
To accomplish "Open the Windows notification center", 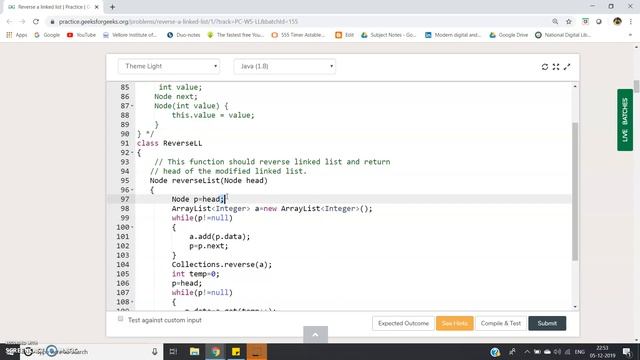I will tap(627, 351).
